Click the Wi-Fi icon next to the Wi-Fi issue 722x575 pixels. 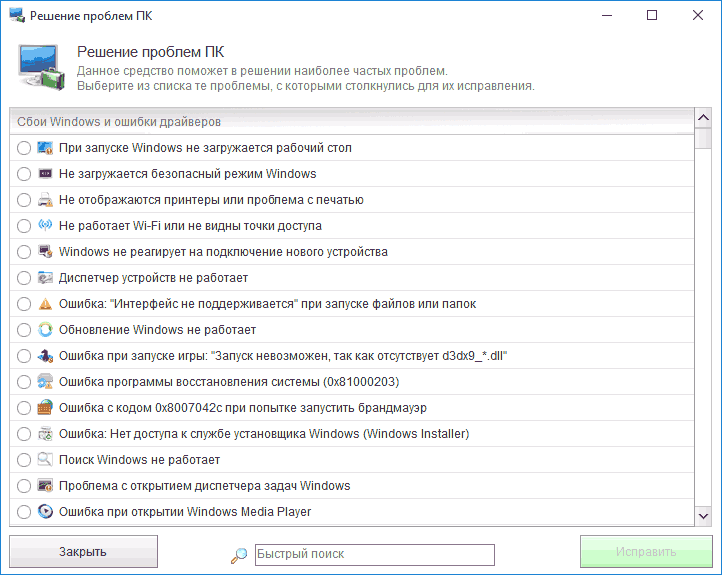[x=45, y=226]
